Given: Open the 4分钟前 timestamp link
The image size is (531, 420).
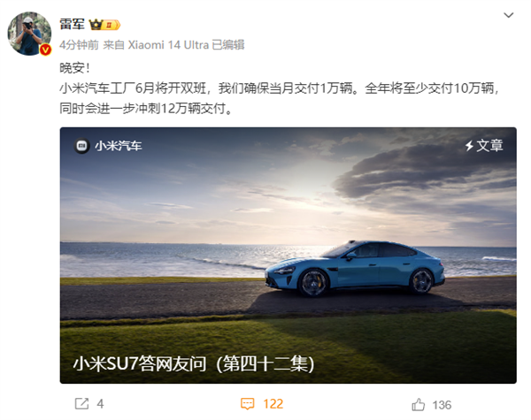Looking at the screenshot, I should coord(79,45).
